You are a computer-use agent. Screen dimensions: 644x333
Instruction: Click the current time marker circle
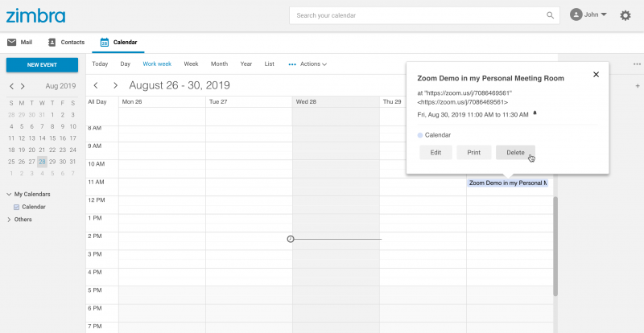(291, 239)
